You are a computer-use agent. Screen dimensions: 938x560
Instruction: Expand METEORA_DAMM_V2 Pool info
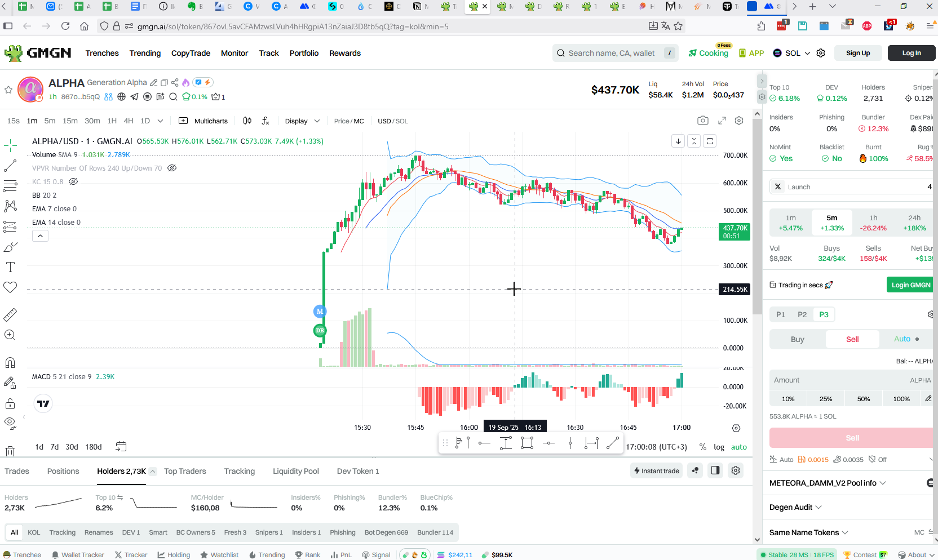tap(828, 483)
